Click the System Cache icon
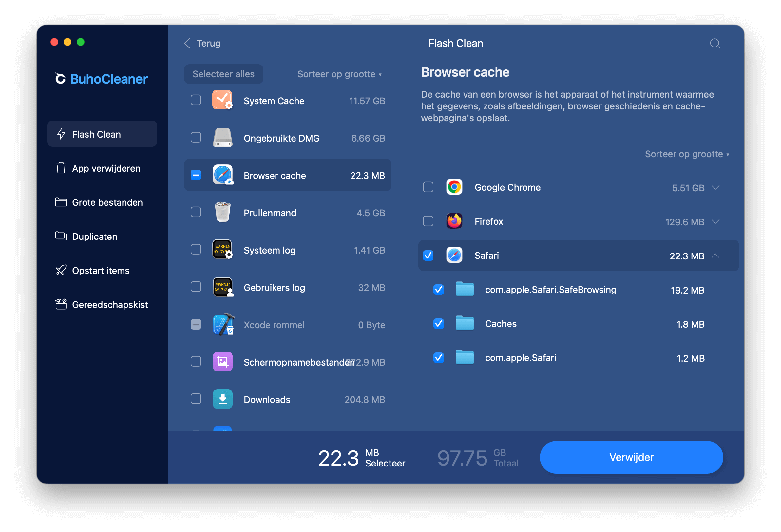Image resolution: width=781 pixels, height=532 pixels. [222, 100]
